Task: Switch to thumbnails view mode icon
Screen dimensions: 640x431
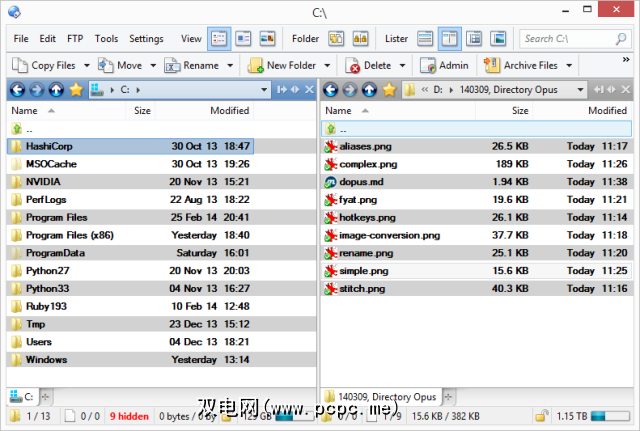Action: [x=267, y=39]
